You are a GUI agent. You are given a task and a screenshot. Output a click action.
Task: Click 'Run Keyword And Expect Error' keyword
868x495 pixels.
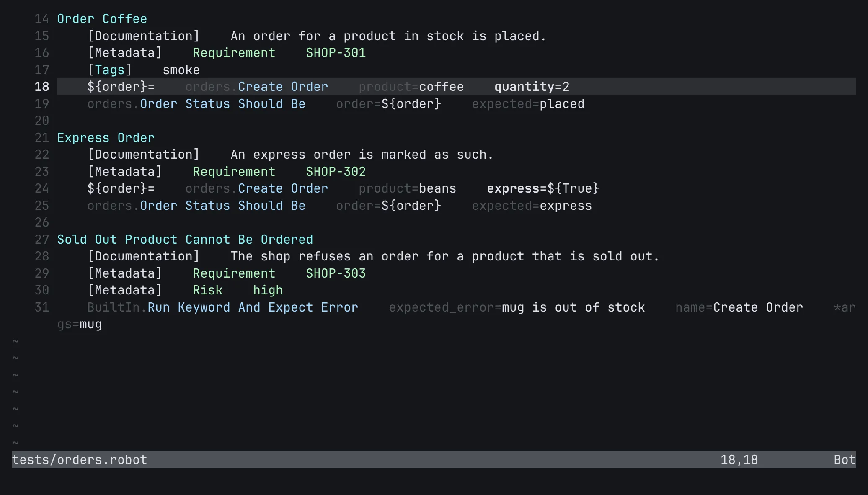point(253,307)
